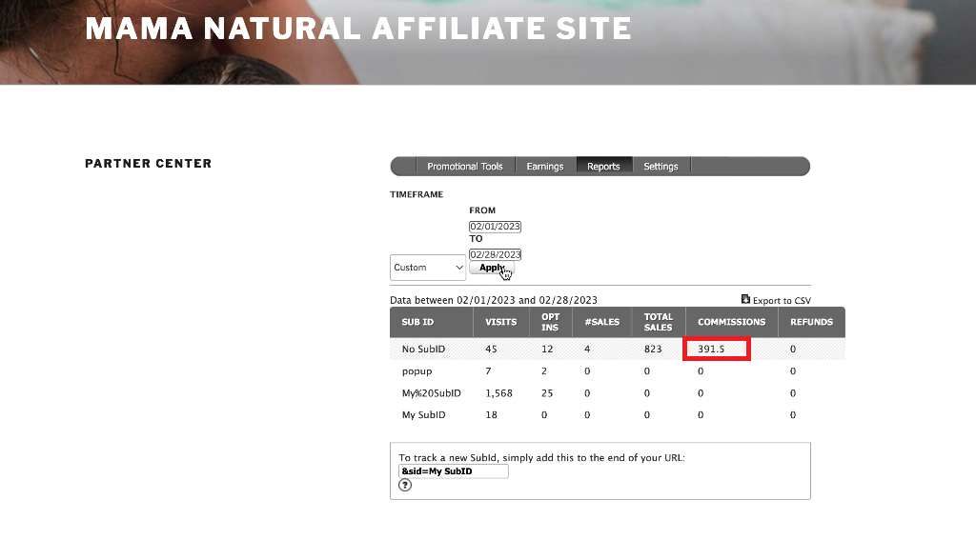
Task: Click the Partner Center heading
Action: [148, 164]
